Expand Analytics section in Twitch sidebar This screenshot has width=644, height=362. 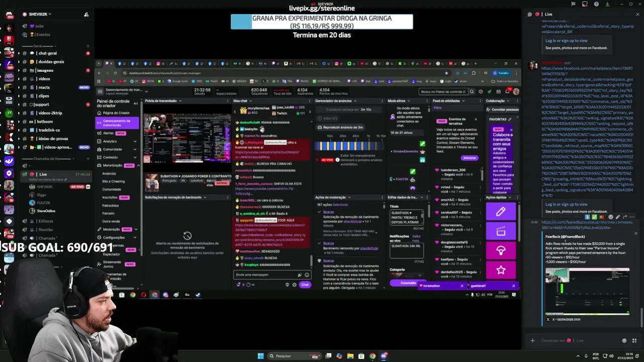135,141
